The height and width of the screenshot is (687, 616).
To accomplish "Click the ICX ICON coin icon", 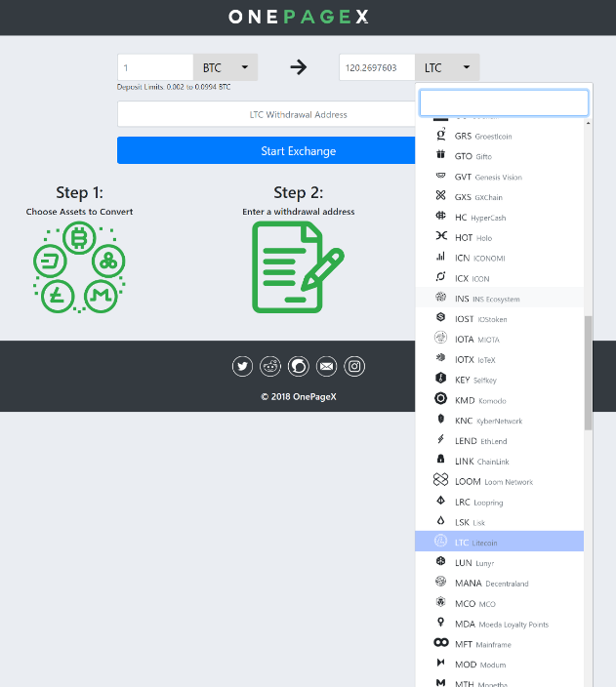I will (440, 276).
